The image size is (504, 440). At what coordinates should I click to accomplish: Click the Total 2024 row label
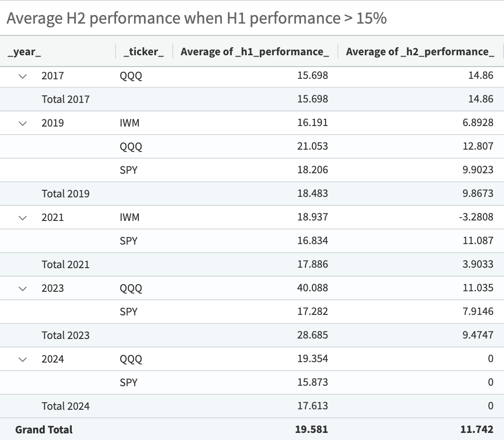tap(66, 406)
